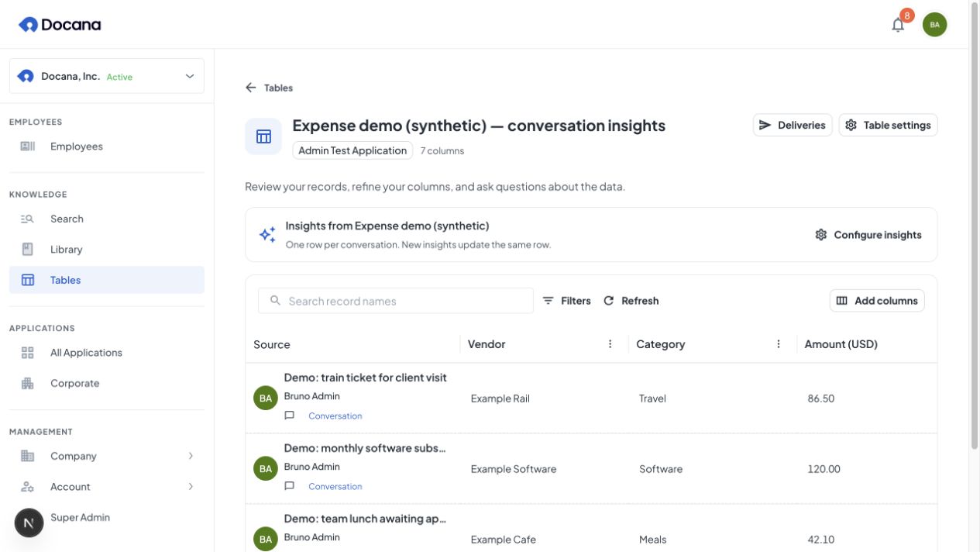Click the Account person-gear icon

pyautogui.click(x=28, y=487)
